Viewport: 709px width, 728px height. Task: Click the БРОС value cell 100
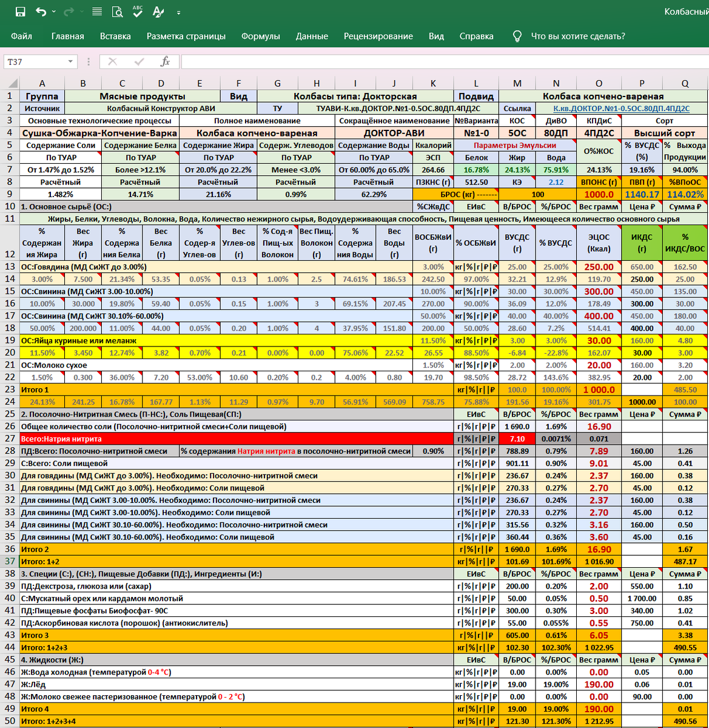[537, 194]
